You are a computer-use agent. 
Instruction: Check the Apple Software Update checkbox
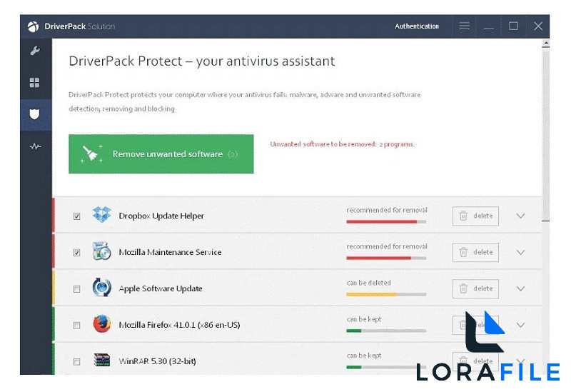point(77,289)
